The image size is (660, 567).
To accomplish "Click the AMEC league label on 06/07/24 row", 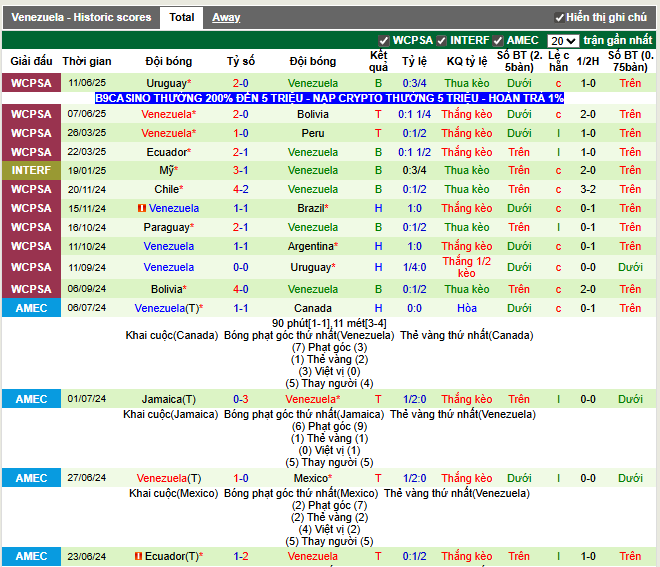I will pos(31,308).
